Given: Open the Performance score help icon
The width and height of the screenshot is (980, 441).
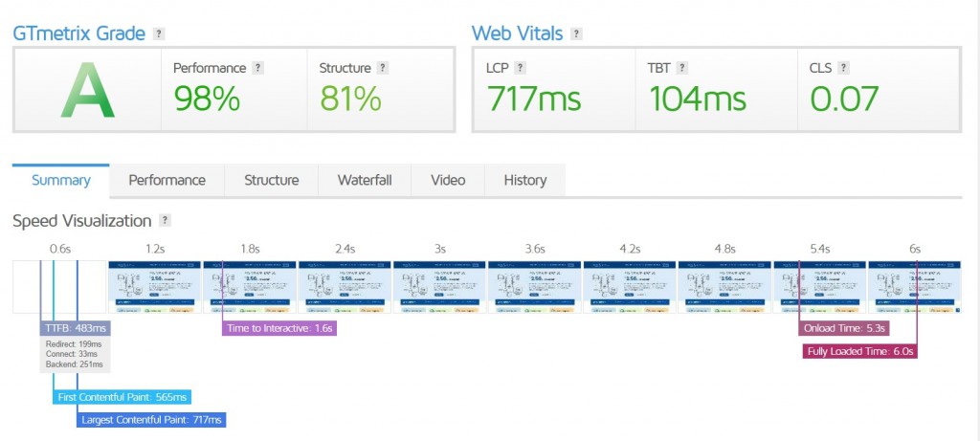Looking at the screenshot, I should pyautogui.click(x=257, y=68).
